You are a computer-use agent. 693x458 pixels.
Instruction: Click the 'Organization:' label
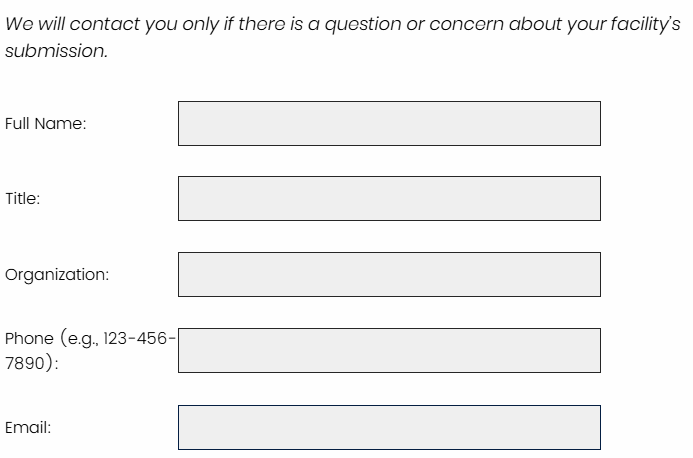point(57,275)
